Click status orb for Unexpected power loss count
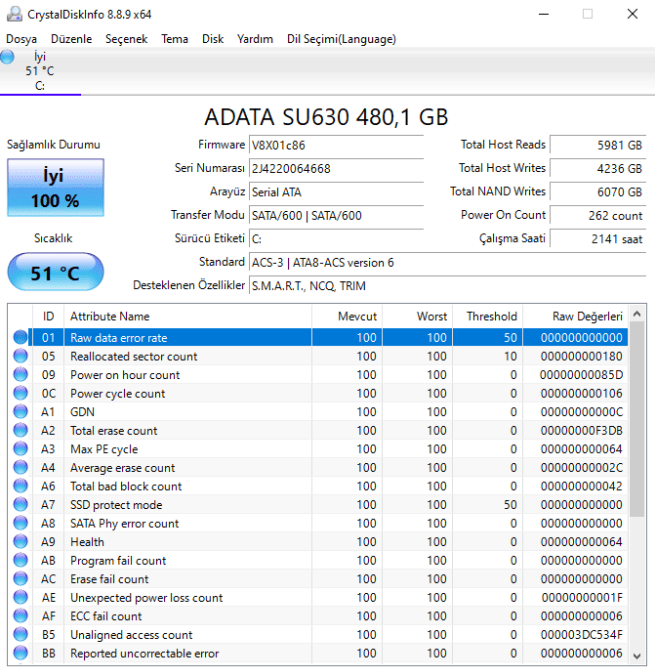655x672 pixels. (20, 597)
